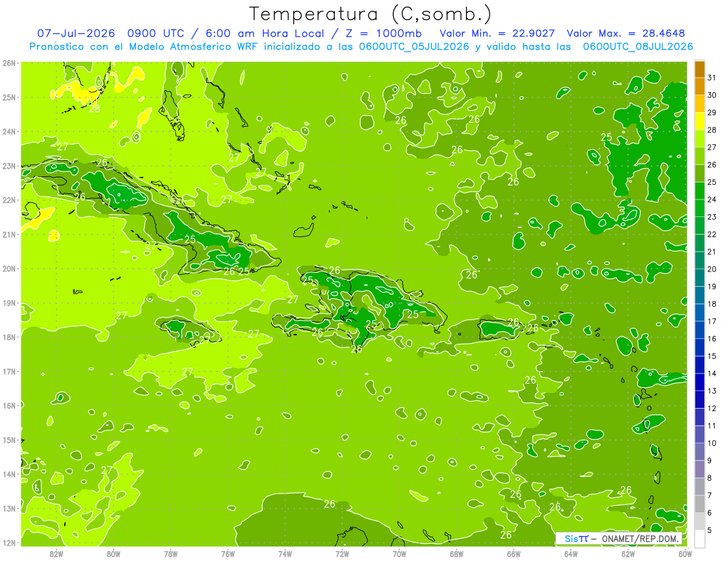Pick the orange swatch between 30 and 31

point(699,86)
